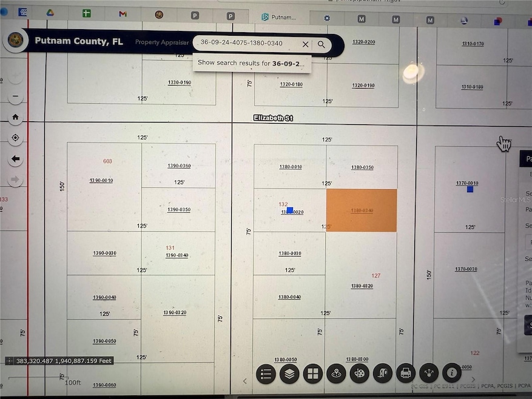Select the highlighted orange parcel 1380-0340
Viewport: 532px width, 399px height.
coord(362,210)
